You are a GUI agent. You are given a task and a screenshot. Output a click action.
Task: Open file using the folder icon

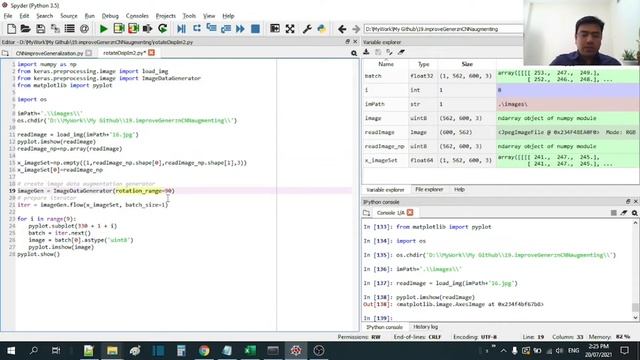tap(26, 29)
